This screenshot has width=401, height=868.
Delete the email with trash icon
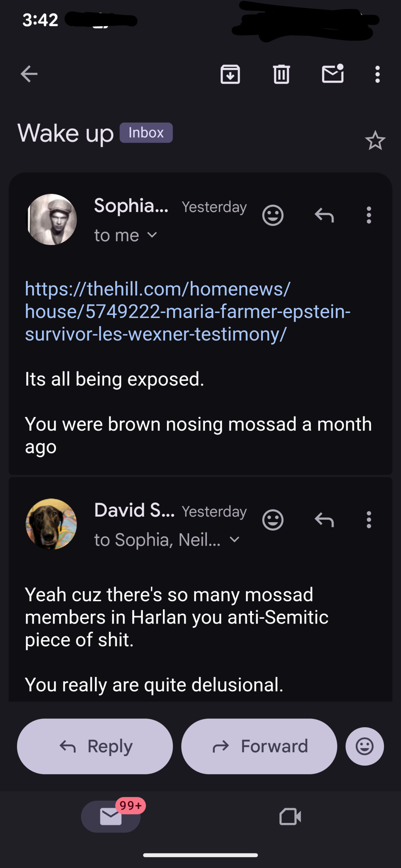[x=281, y=74]
